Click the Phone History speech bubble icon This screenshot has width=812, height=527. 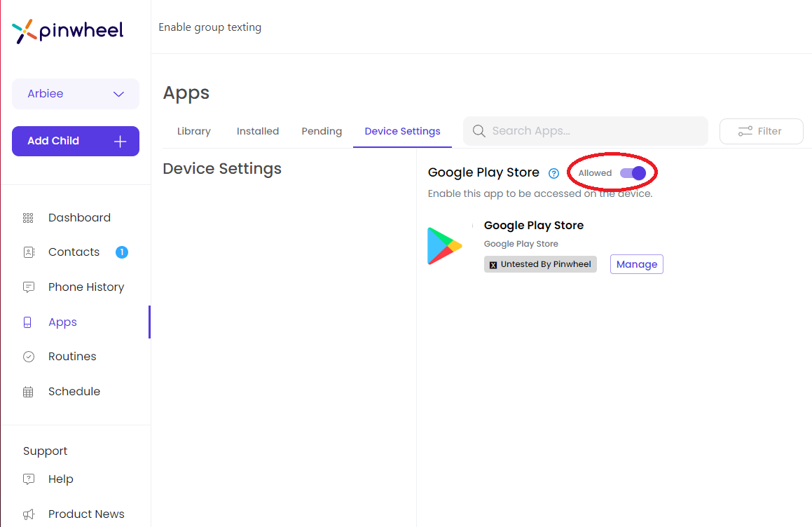28,287
